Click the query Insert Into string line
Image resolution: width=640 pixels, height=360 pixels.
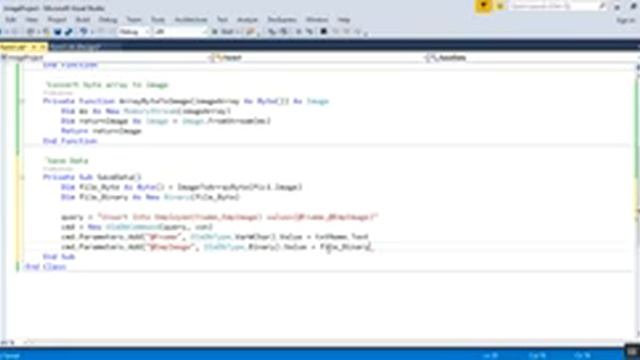[x=220, y=217]
